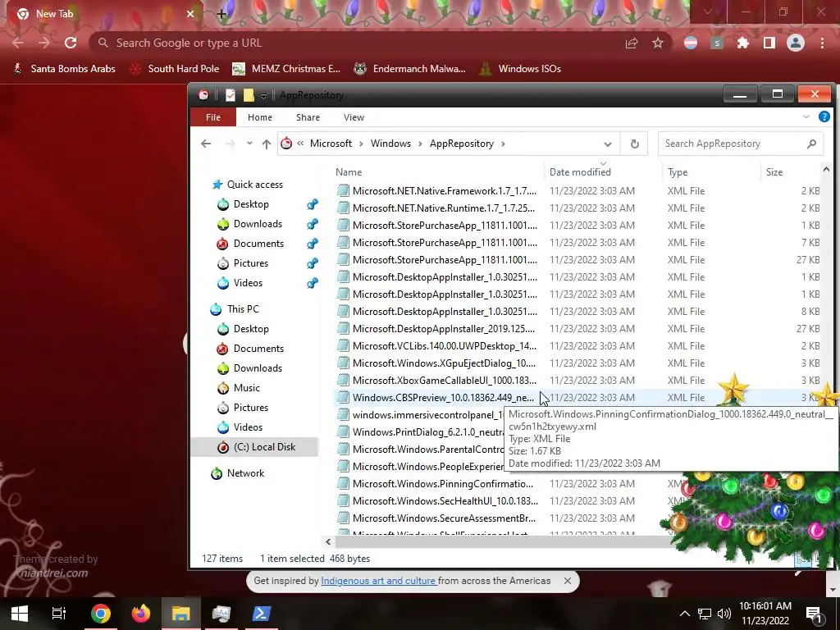Open File Explorer help icon
This screenshot has width=840, height=630.
pos(824,116)
